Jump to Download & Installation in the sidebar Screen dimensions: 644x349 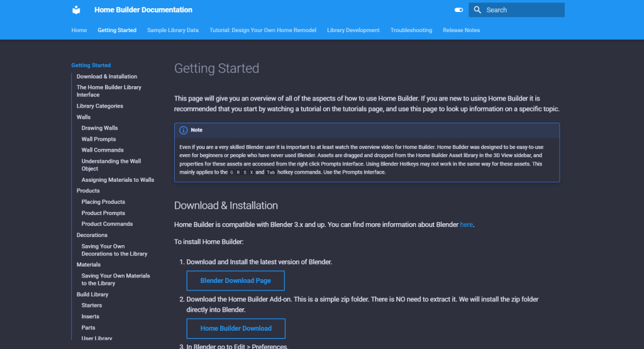pos(107,77)
